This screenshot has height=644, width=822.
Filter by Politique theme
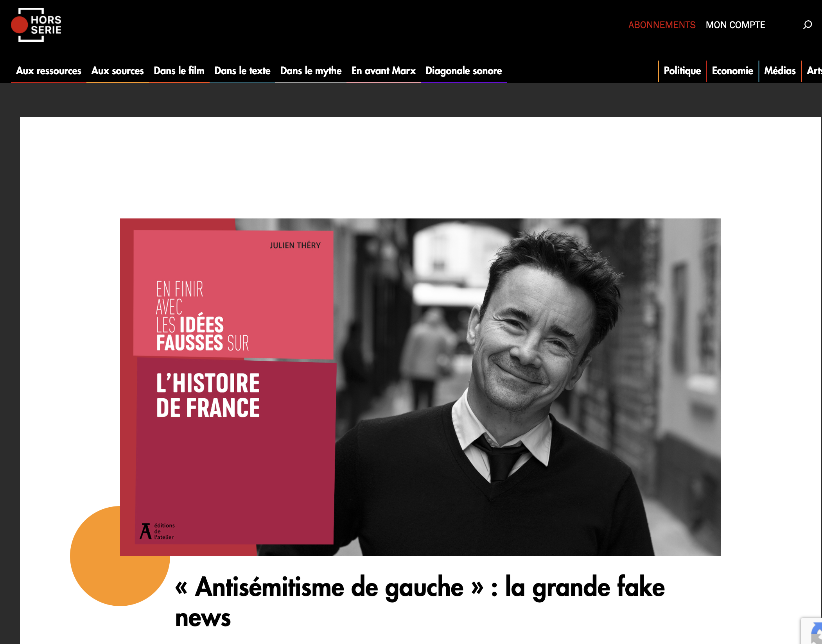pos(682,71)
